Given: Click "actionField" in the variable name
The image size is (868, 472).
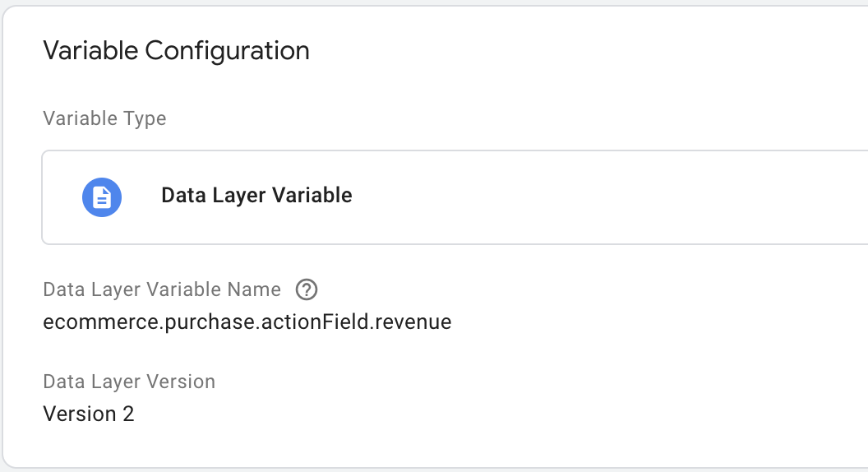Looking at the screenshot, I should tap(315, 322).
